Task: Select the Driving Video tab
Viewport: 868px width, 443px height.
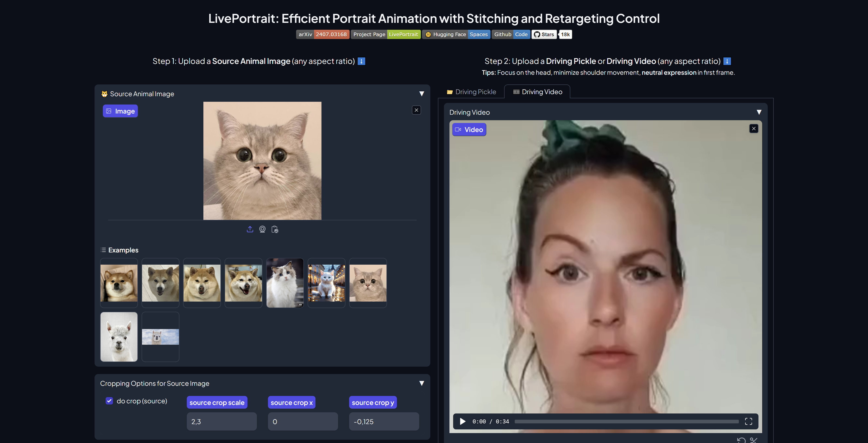Action: (x=538, y=92)
